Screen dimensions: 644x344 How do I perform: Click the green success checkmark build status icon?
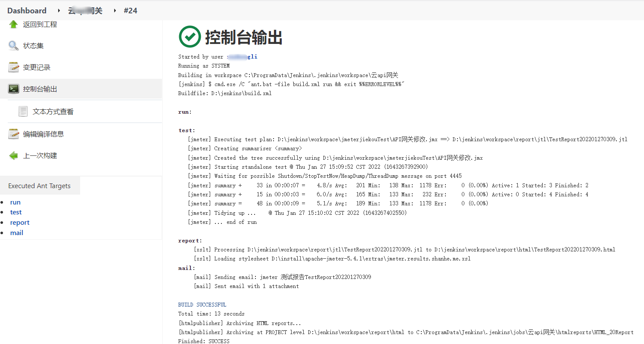pos(190,36)
